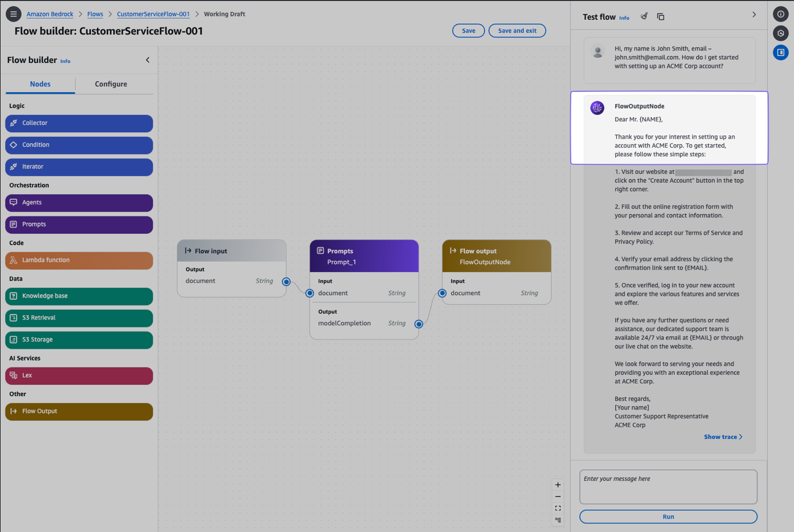Click the Flow input node's header icon on canvas
Image resolution: width=794 pixels, height=532 pixels.
(x=188, y=250)
